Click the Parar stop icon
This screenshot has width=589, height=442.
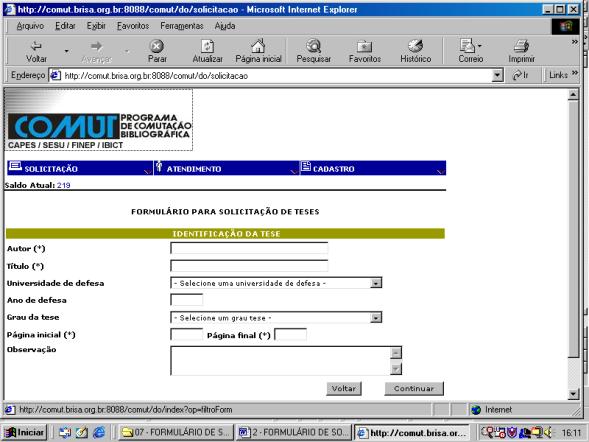157,46
